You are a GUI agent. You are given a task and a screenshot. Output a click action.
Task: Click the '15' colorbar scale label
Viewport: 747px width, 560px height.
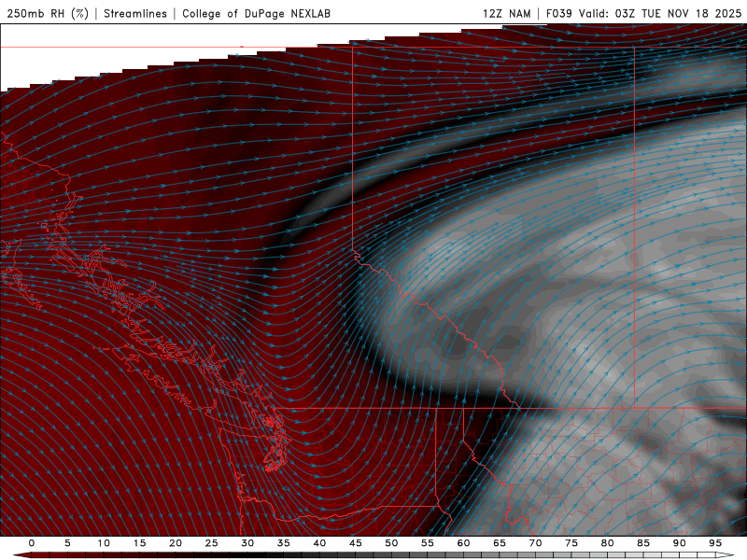pyautogui.click(x=139, y=543)
